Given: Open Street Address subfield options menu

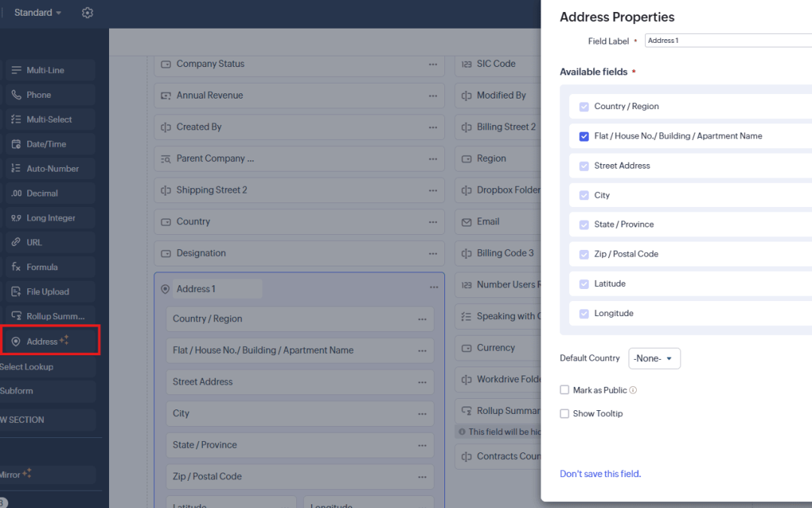Looking at the screenshot, I should coord(422,382).
